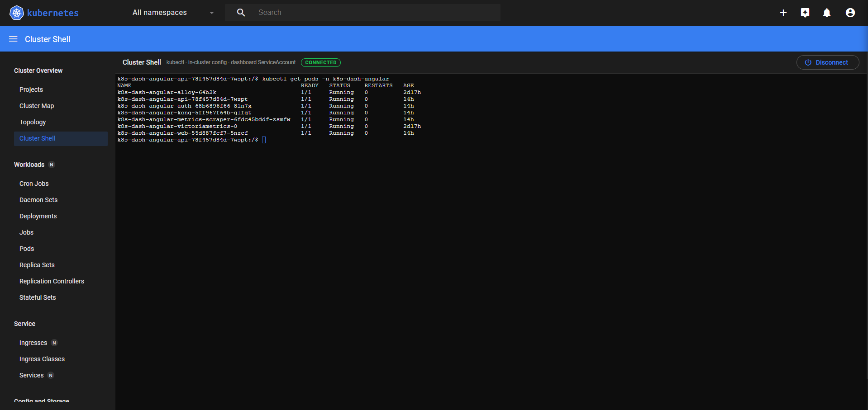The width and height of the screenshot is (868, 410).
Task: Open Cluster Map in sidebar
Action: (x=37, y=106)
